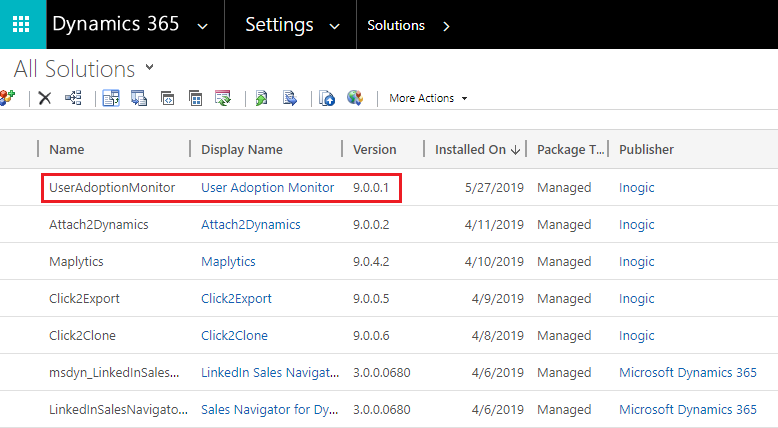Click the Import solution icon with green arrow
Viewport: 778px width, 428px height.
click(261, 98)
